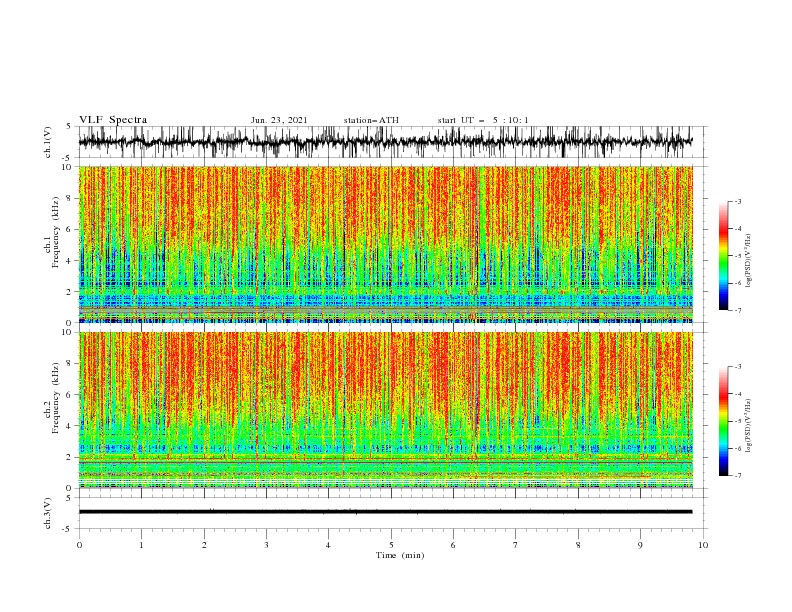Click the "start UT = 5 :10: 1" text
The height and width of the screenshot is (612, 792).
click(483, 120)
